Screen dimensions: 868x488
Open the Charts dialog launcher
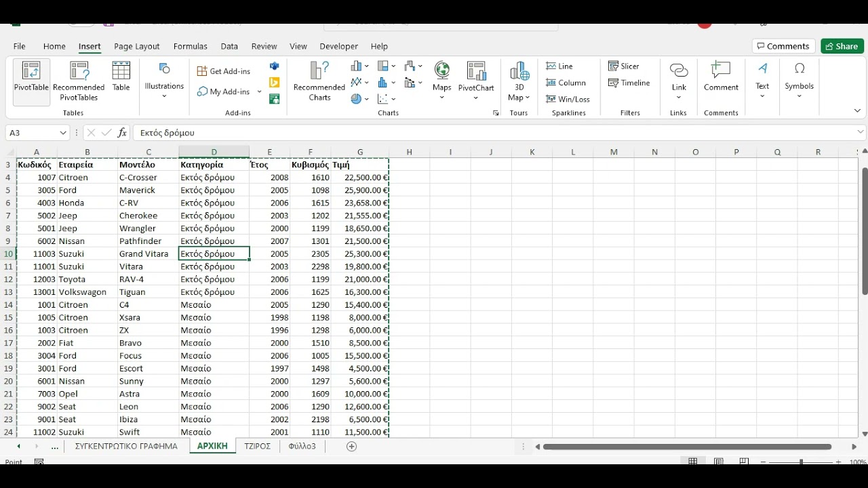(496, 113)
